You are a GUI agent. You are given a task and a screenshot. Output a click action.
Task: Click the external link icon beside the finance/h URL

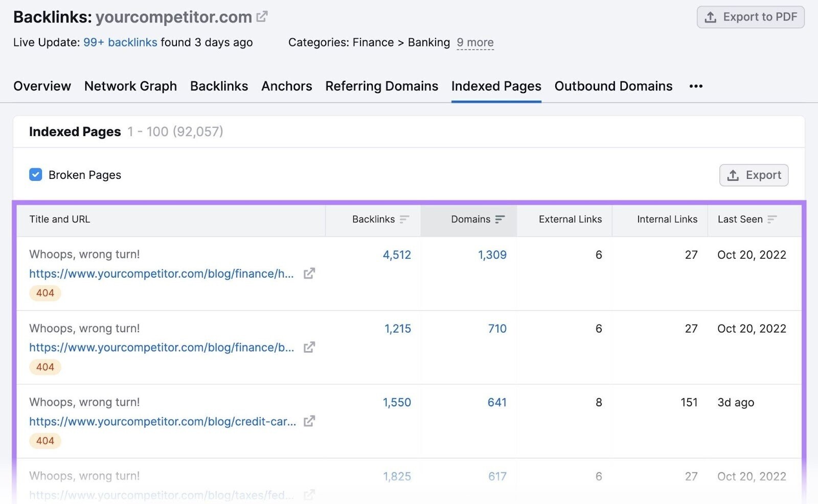309,274
